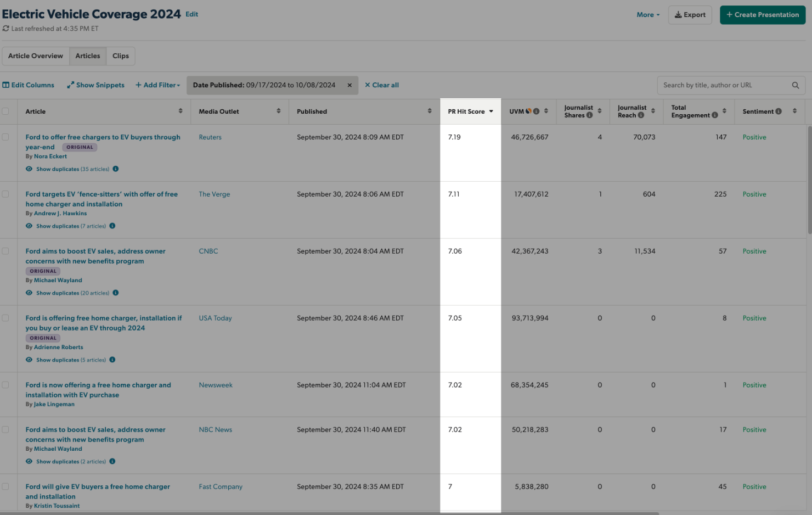The image size is (812, 515).
Task: Check the Reuters free chargers article row
Action: (6, 137)
